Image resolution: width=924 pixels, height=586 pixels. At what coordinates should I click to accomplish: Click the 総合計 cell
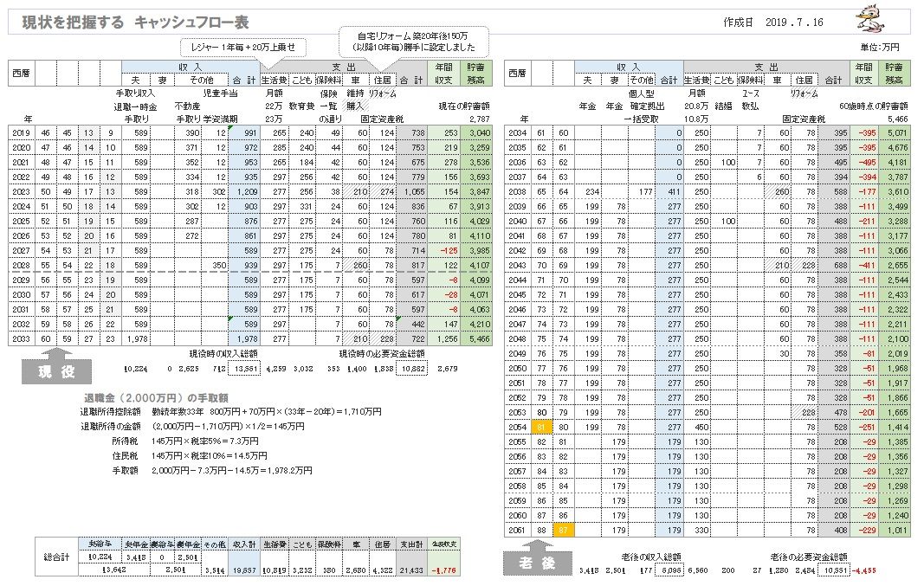(56, 557)
